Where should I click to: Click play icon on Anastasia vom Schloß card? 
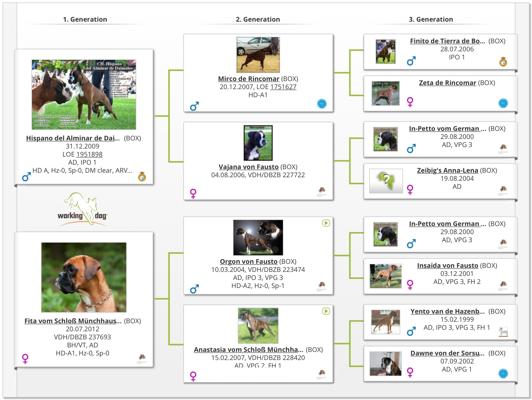click(x=326, y=311)
